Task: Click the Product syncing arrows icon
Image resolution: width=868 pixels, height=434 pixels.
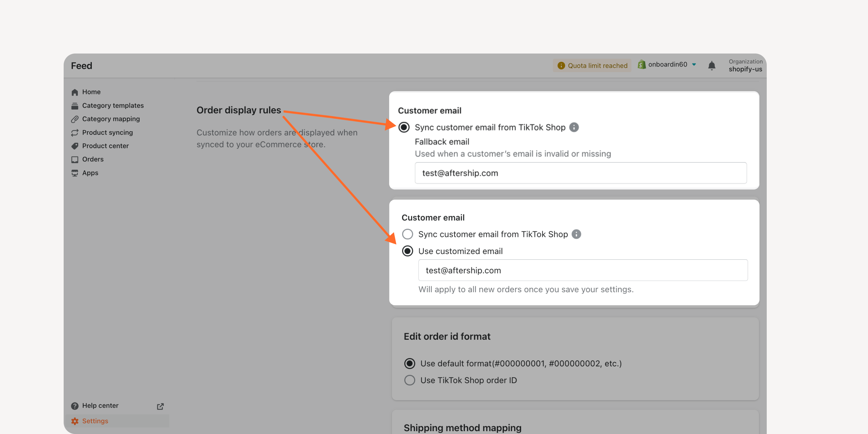Action: pos(75,133)
